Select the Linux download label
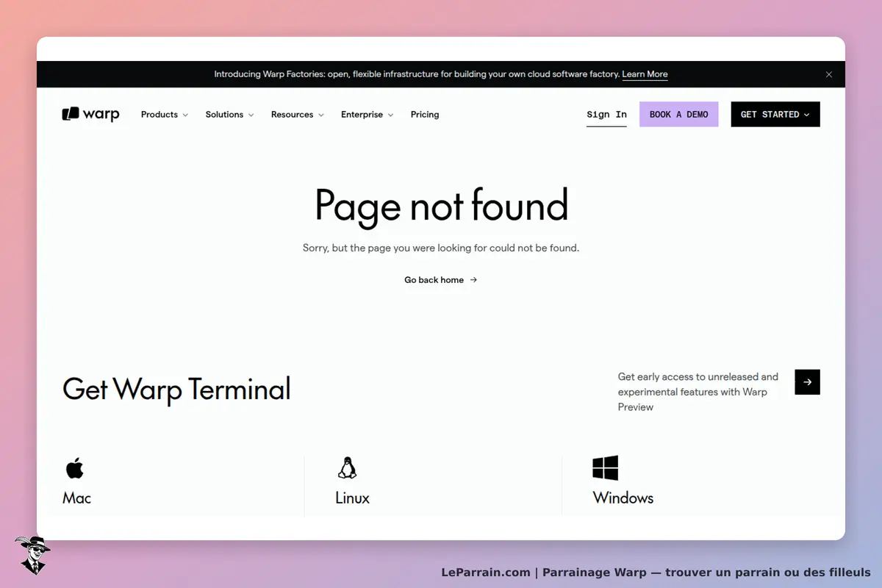The width and height of the screenshot is (882, 588). [352, 498]
